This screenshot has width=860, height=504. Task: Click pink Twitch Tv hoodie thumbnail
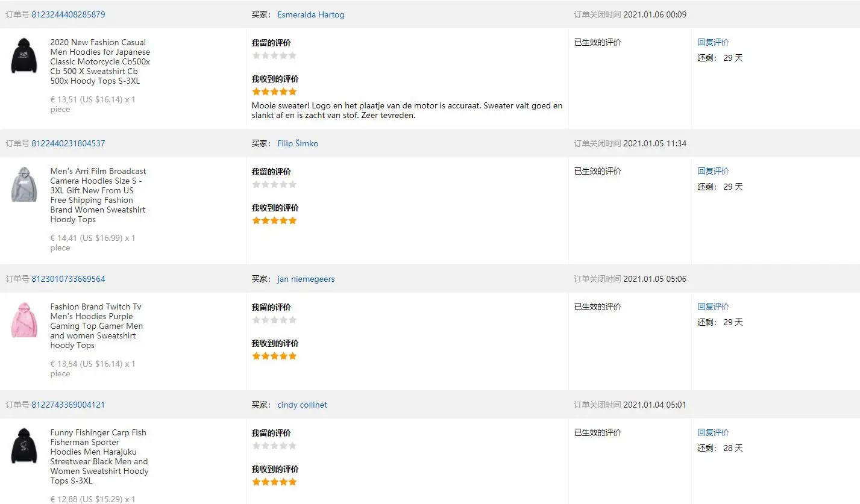(24, 320)
